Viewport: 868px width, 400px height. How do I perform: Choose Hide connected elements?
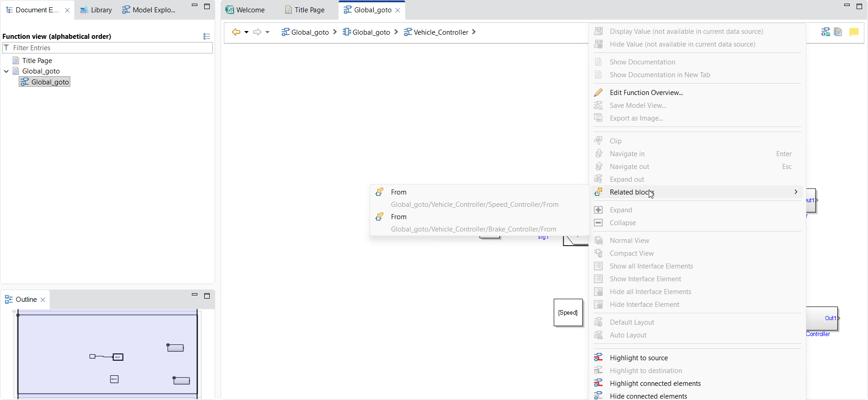[x=698, y=395]
